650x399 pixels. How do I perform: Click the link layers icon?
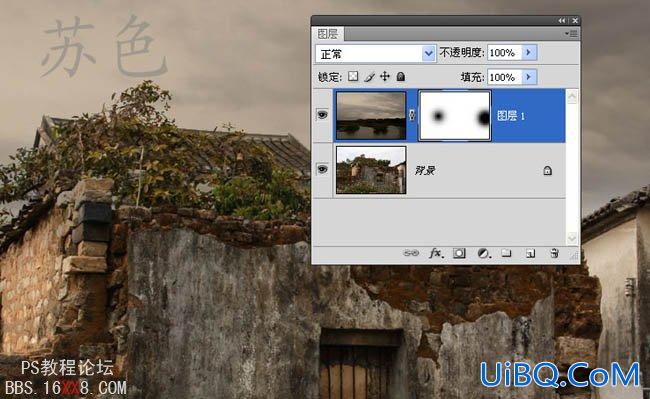click(x=411, y=253)
